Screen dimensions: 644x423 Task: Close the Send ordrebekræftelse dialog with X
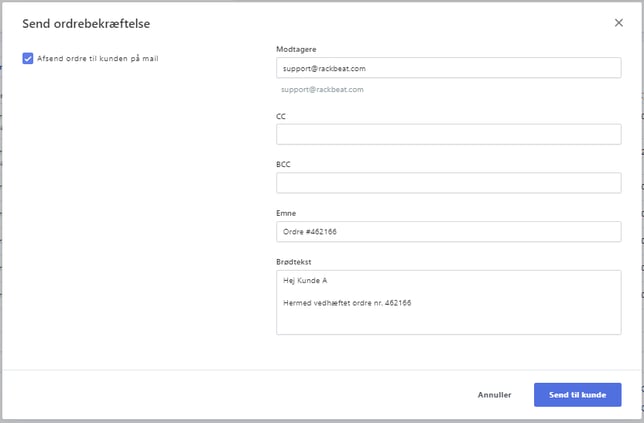click(x=618, y=23)
